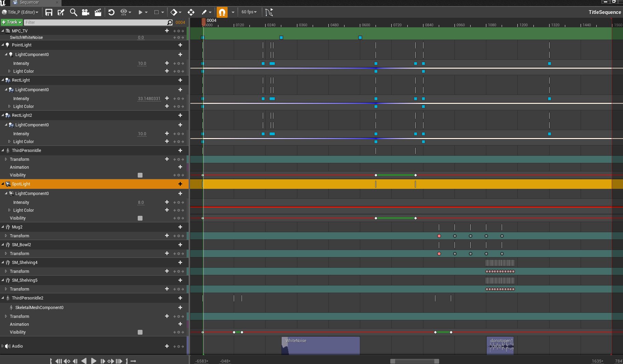Screen dimensions: 623x364
Task: Open the snapping settings dropdown arrow
Action: [x=233, y=12]
